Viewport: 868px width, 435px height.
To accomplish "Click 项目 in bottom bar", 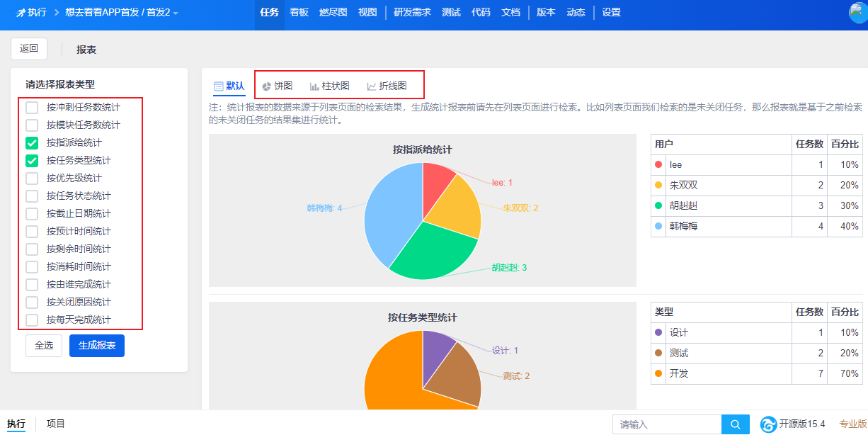I will [56, 424].
